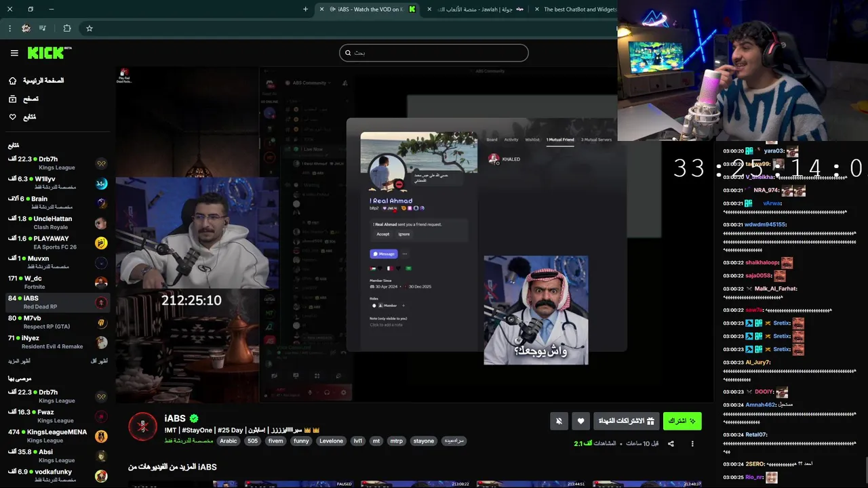The image size is (868, 488).
Task: Select the stayone tag
Action: (x=424, y=441)
